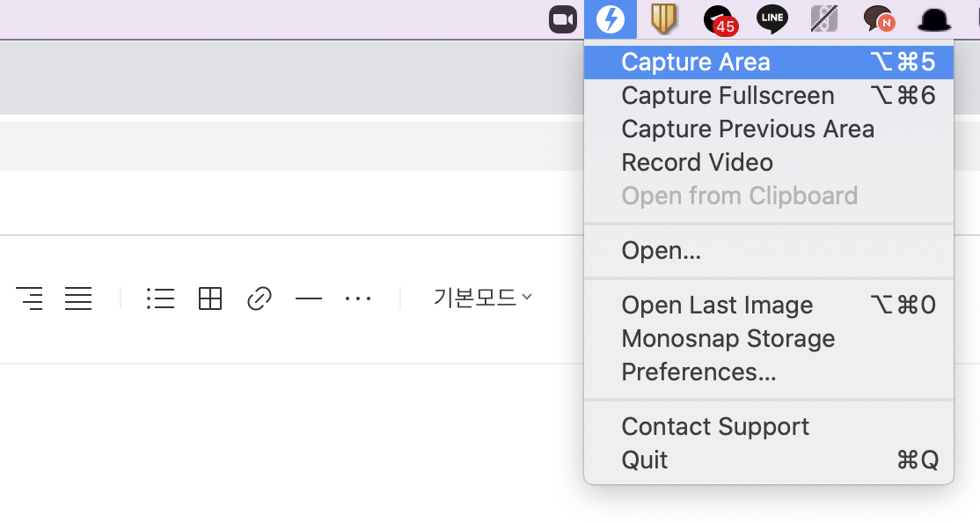Insert a table using the grid icon

[210, 298]
